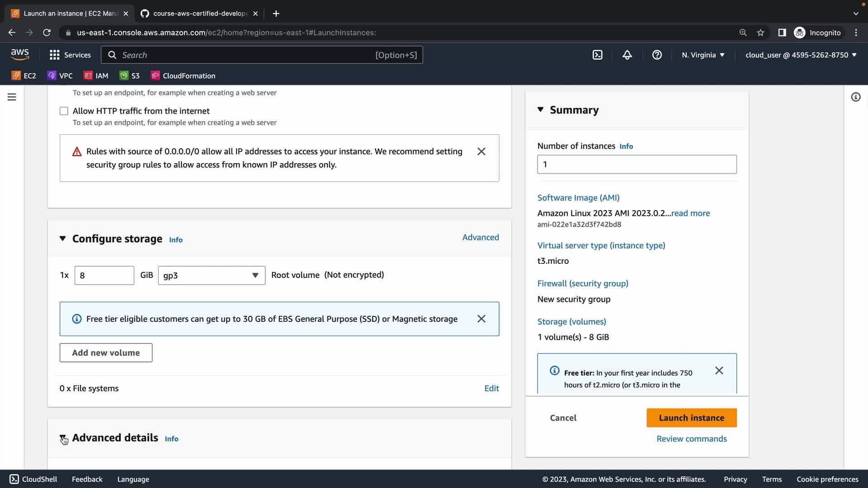Click the Launch instance button
868x488 pixels.
pos(691,418)
